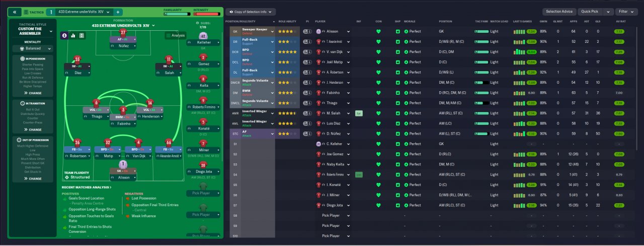Click Fabinho's number 3 shirt on pitch
The height and width of the screenshot is (246, 644).
[123, 109]
